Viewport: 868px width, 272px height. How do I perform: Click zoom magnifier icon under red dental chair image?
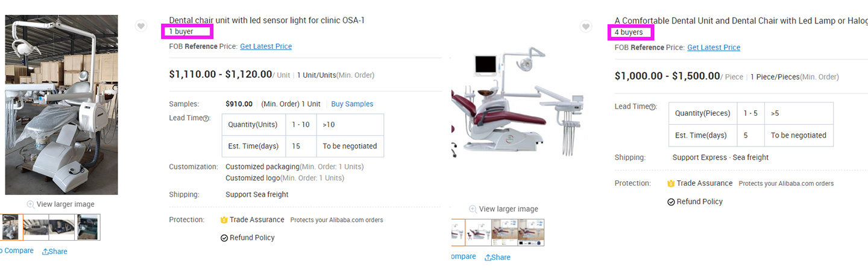point(473,209)
